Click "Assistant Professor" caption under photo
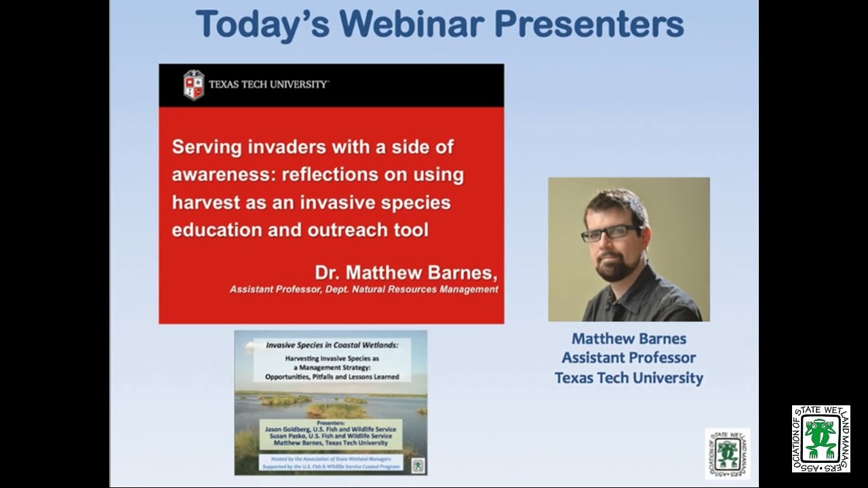 click(629, 358)
